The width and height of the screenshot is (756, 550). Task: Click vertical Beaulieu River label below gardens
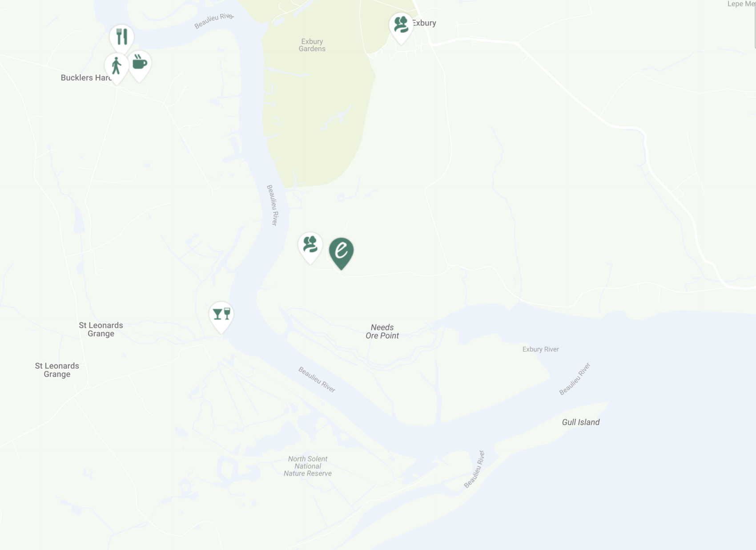click(272, 205)
